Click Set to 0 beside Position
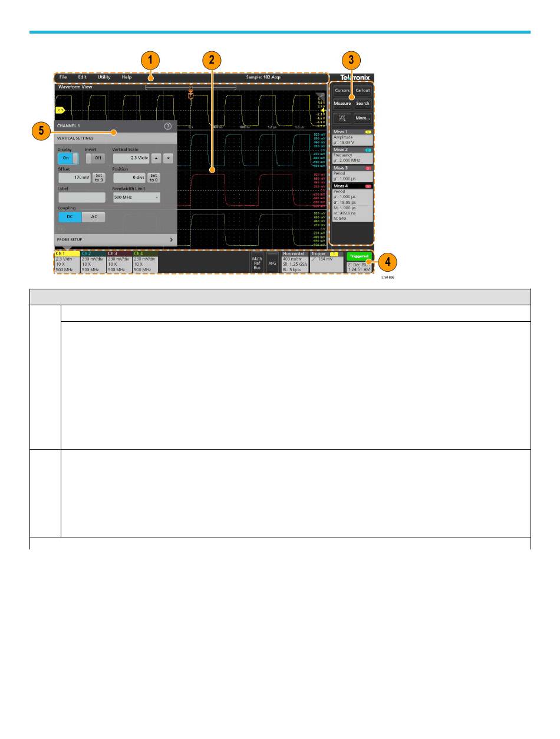 (153, 177)
